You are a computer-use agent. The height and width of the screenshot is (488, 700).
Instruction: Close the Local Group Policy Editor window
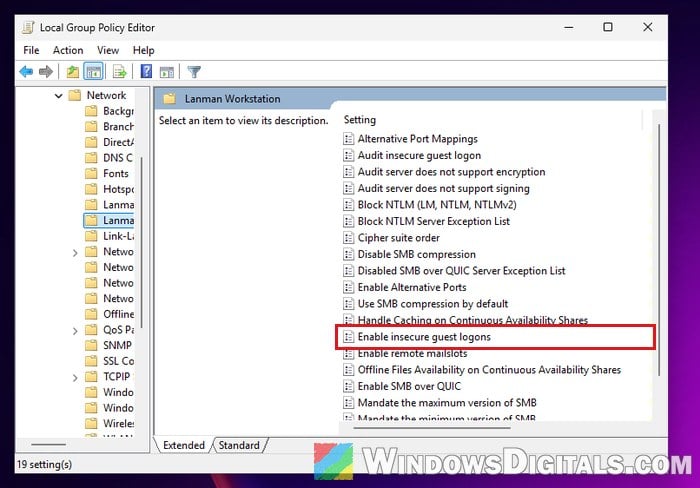pyautogui.click(x=647, y=27)
